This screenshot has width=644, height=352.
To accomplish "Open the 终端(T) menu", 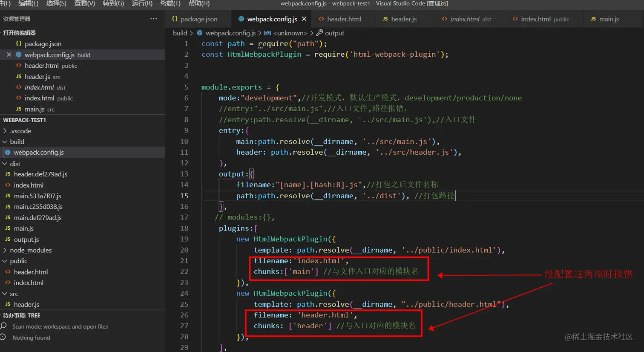I will tap(170, 3).
